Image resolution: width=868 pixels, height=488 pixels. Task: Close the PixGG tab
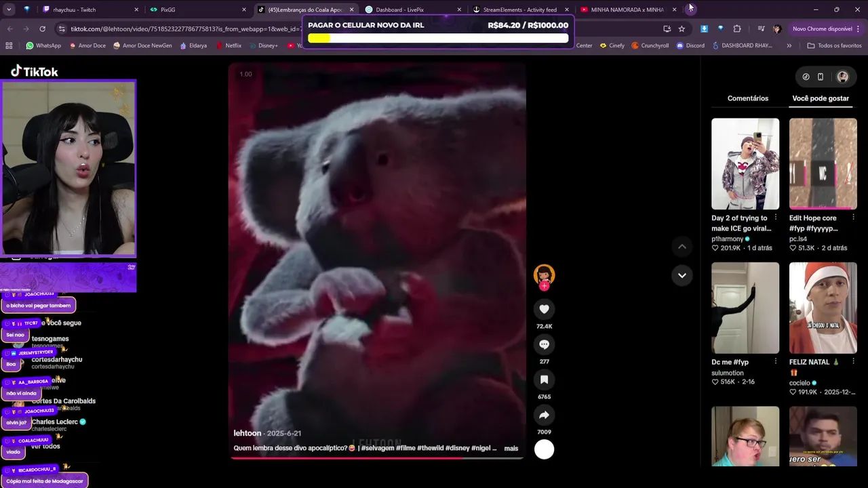coord(243,9)
